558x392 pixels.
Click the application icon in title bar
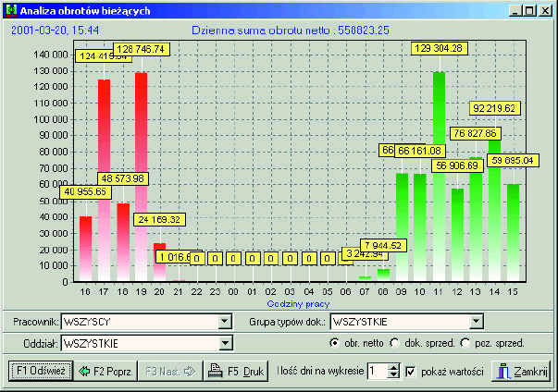pos(11,11)
